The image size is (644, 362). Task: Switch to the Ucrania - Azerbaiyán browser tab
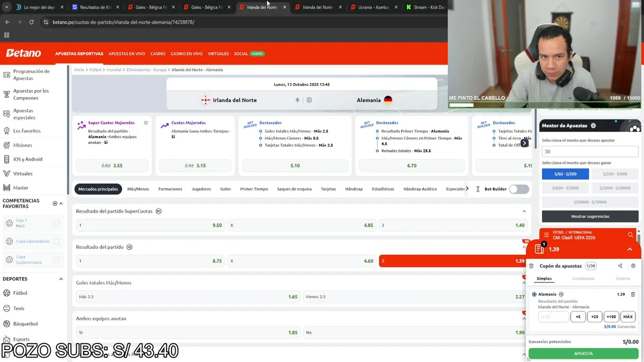pyautogui.click(x=373, y=7)
